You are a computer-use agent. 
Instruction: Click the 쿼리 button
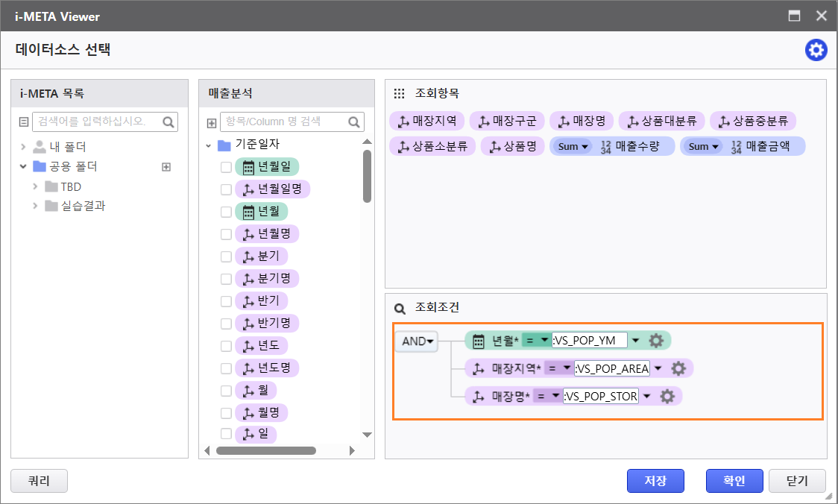pos(39,481)
